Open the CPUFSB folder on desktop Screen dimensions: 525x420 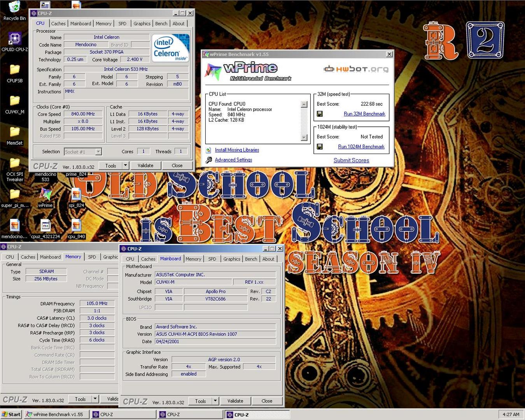point(14,73)
